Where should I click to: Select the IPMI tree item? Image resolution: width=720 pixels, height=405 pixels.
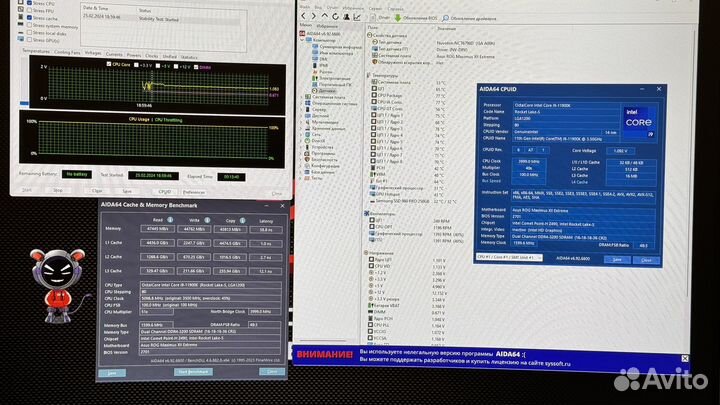(320, 66)
